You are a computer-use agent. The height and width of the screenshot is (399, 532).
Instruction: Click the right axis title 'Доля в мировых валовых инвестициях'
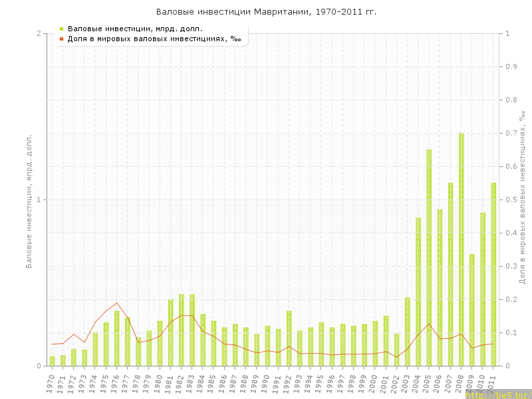tap(522, 198)
